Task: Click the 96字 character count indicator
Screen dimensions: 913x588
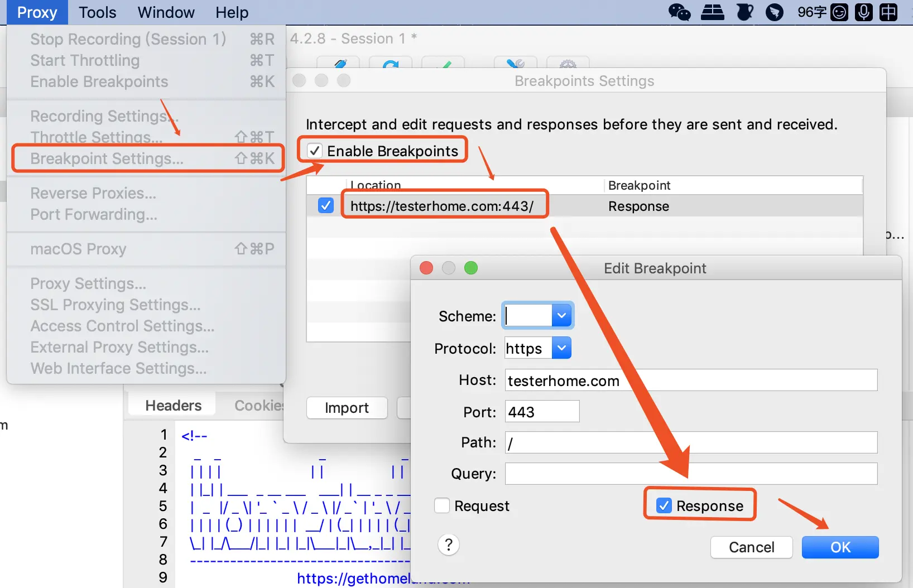Action: pos(811,12)
